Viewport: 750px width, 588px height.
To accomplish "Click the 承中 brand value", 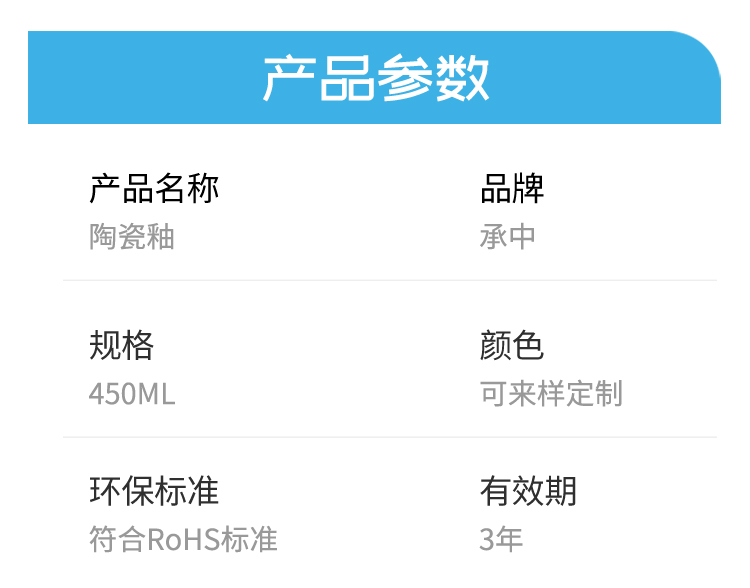I will coord(507,236).
